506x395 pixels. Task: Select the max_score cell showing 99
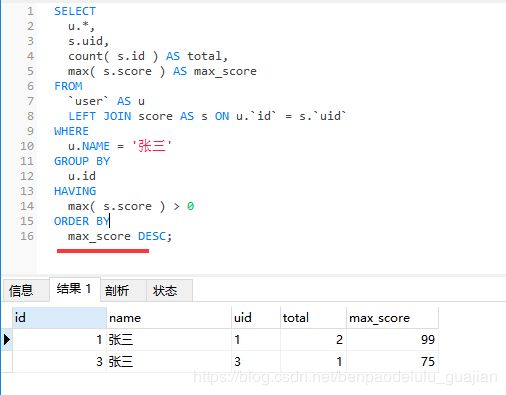coord(392,340)
